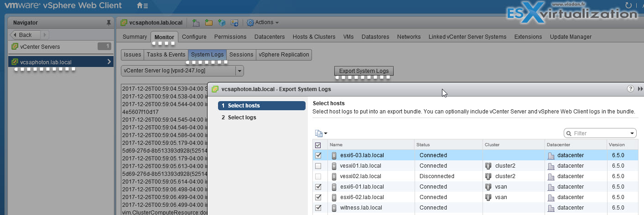The width and height of the screenshot is (644, 215).
Task: Open vCenter Servers in Navigator
Action: [x=40, y=46]
